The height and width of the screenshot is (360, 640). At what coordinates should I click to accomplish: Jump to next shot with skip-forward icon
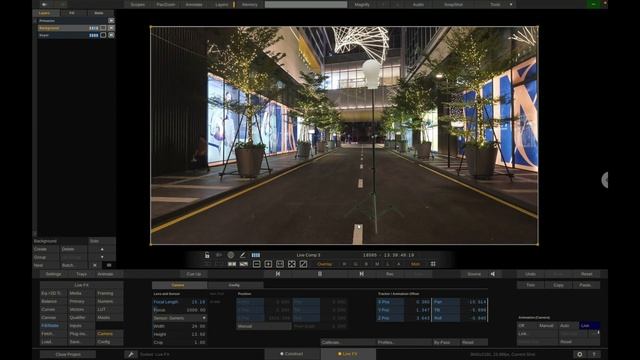point(362,274)
